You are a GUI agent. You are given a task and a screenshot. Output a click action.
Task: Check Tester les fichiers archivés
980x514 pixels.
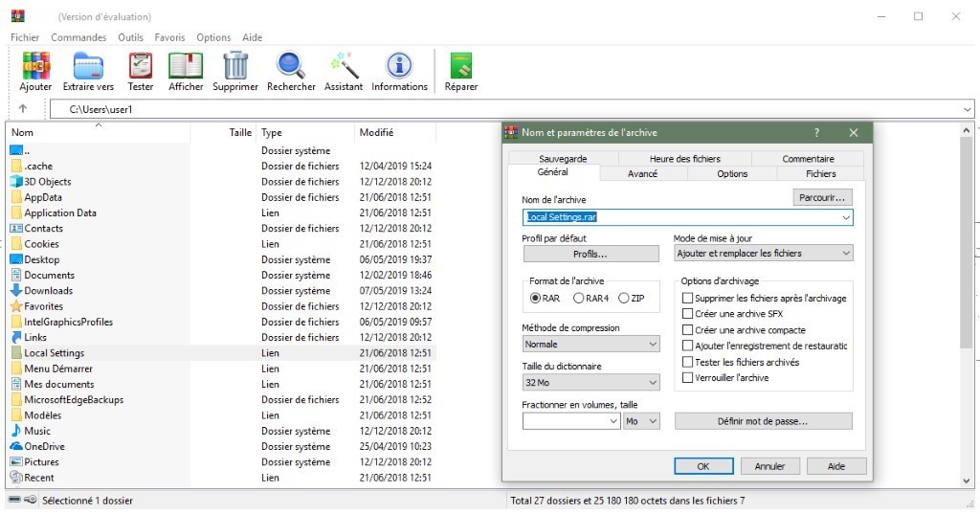coord(688,362)
